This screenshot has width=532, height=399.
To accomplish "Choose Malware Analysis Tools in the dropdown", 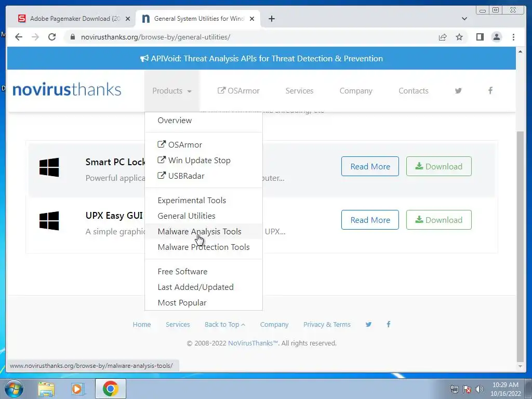I will 204,231.
